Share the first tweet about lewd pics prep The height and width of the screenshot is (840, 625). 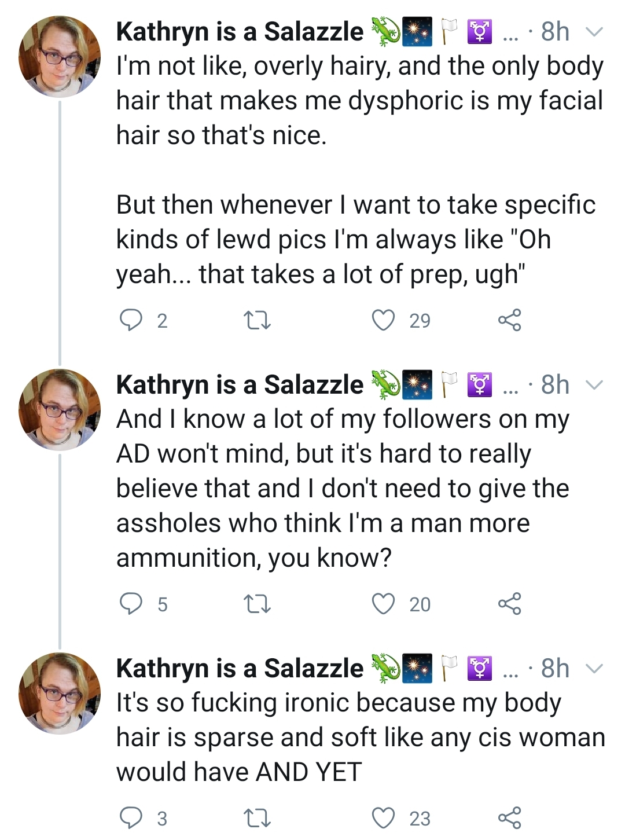509,320
